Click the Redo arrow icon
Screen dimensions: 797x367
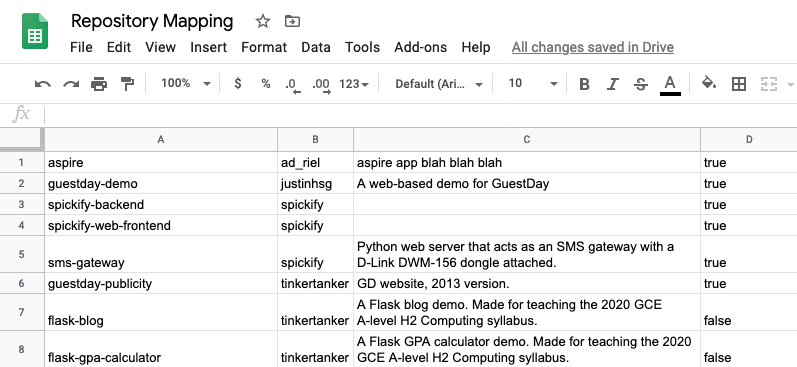point(71,84)
